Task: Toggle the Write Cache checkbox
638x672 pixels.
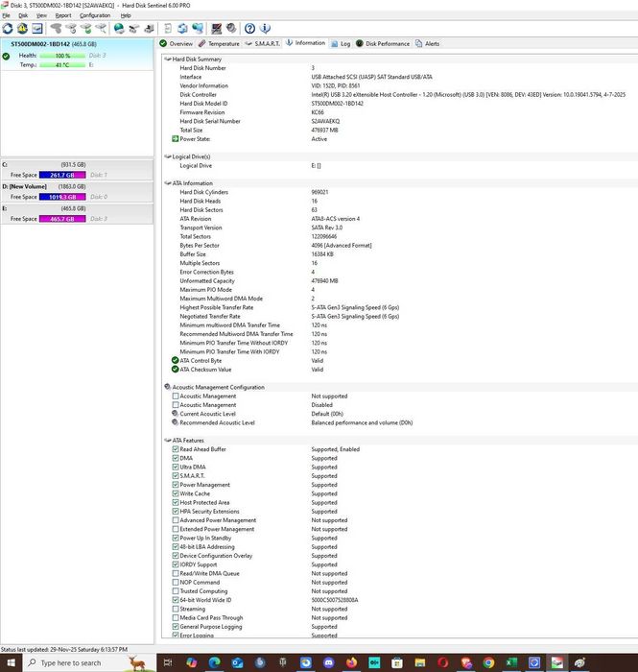Action: point(176,493)
